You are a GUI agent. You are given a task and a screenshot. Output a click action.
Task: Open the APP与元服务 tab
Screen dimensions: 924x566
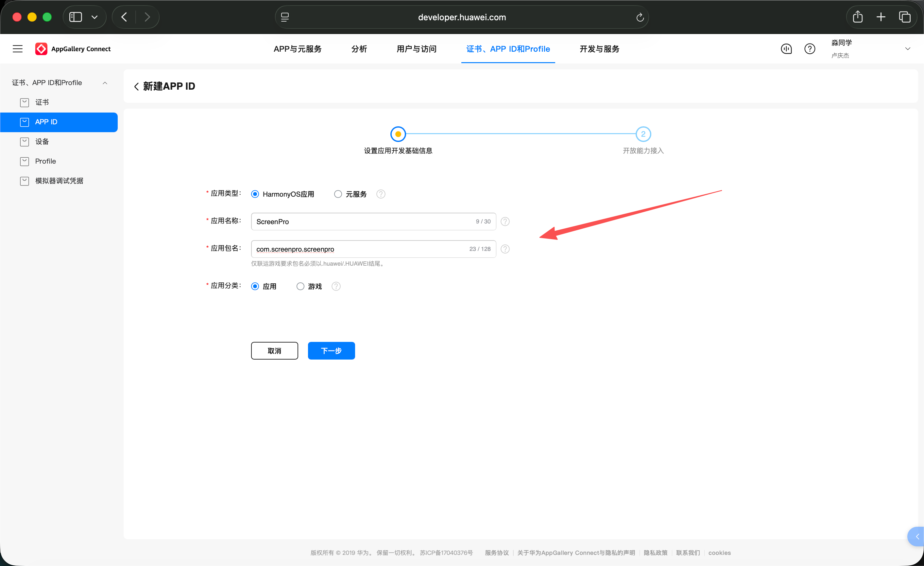298,49
